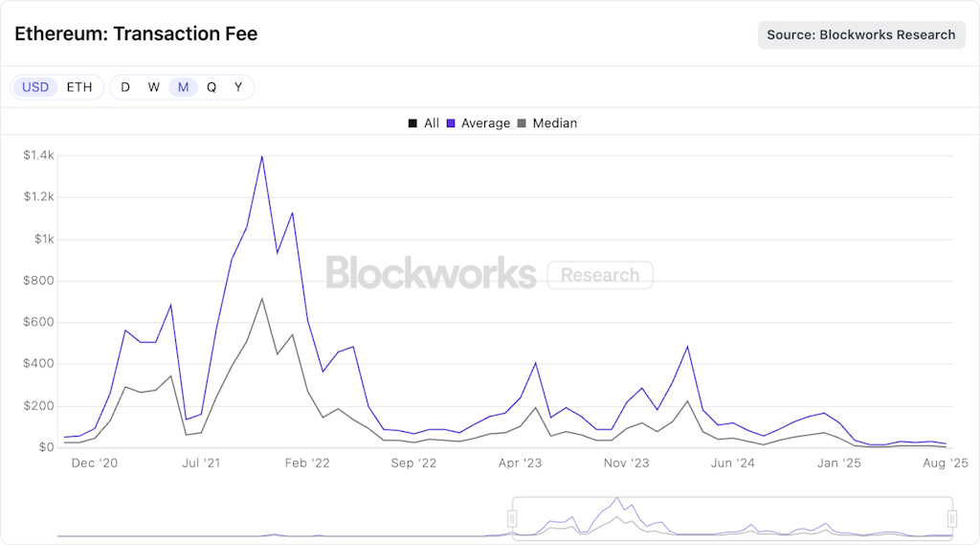Select quarterly (Q) interval
980x545 pixels.
click(x=212, y=87)
